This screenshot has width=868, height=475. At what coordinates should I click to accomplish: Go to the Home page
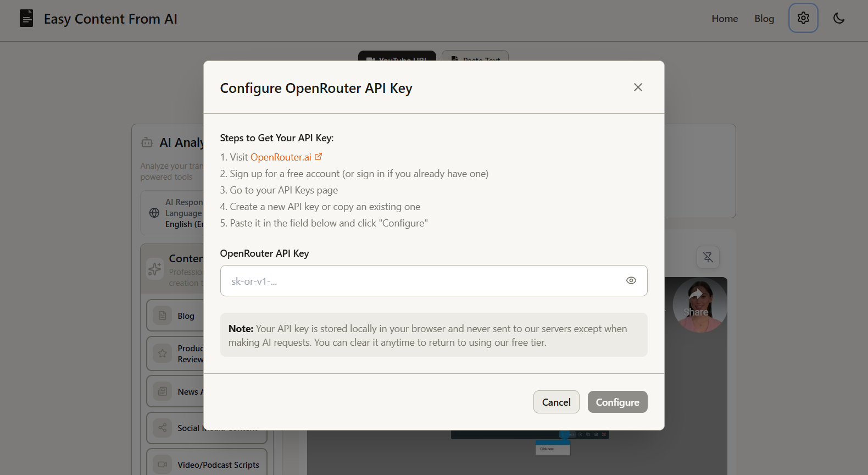coord(725,19)
